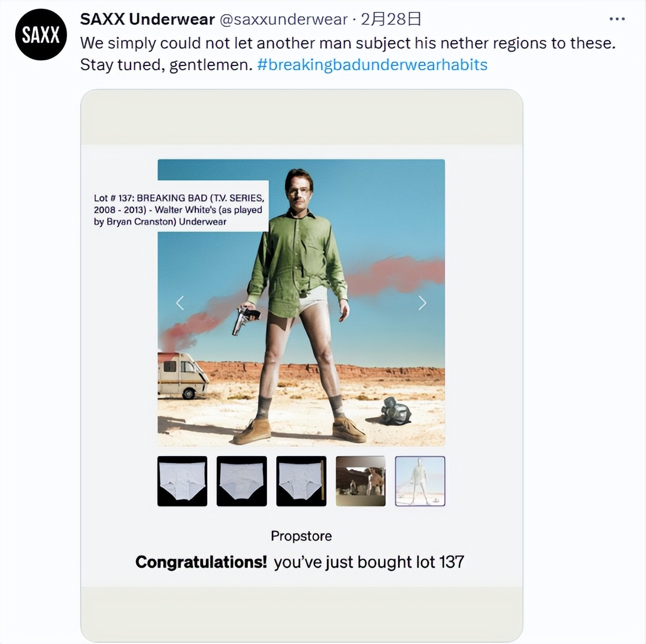The width and height of the screenshot is (646, 644).
Task: Click the @saxxunderwear handle
Action: [x=284, y=19]
